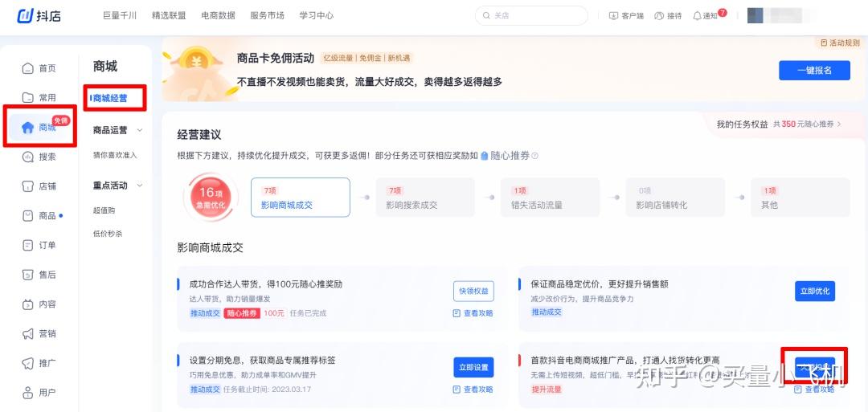Image resolution: width=868 pixels, height=412 pixels.
Task: Click 快领权益 button
Action: click(474, 292)
